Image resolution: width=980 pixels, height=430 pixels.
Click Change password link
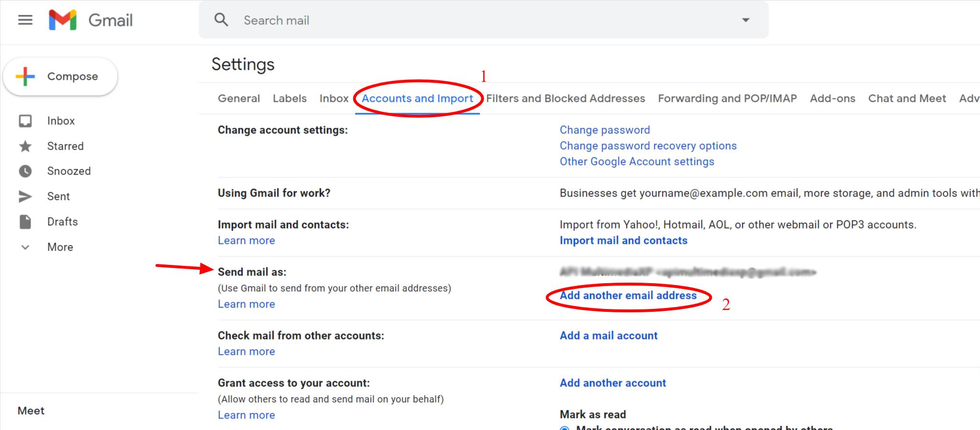pyautogui.click(x=605, y=130)
